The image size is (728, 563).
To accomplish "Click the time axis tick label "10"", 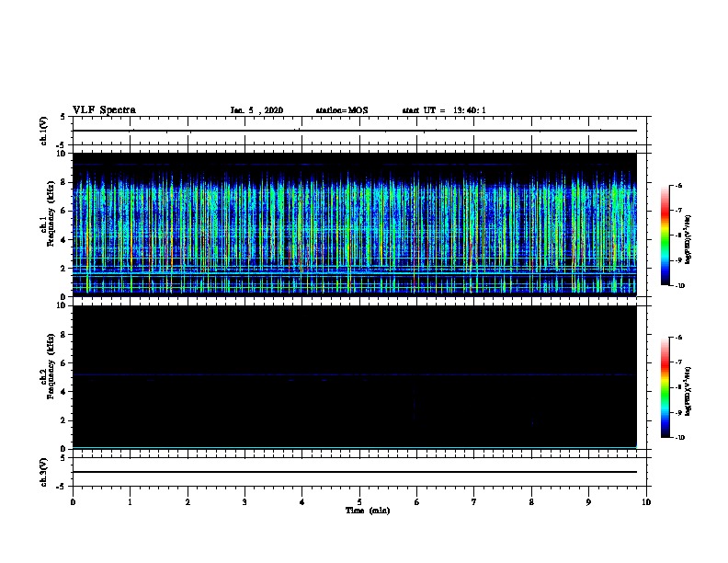I will [x=646, y=502].
